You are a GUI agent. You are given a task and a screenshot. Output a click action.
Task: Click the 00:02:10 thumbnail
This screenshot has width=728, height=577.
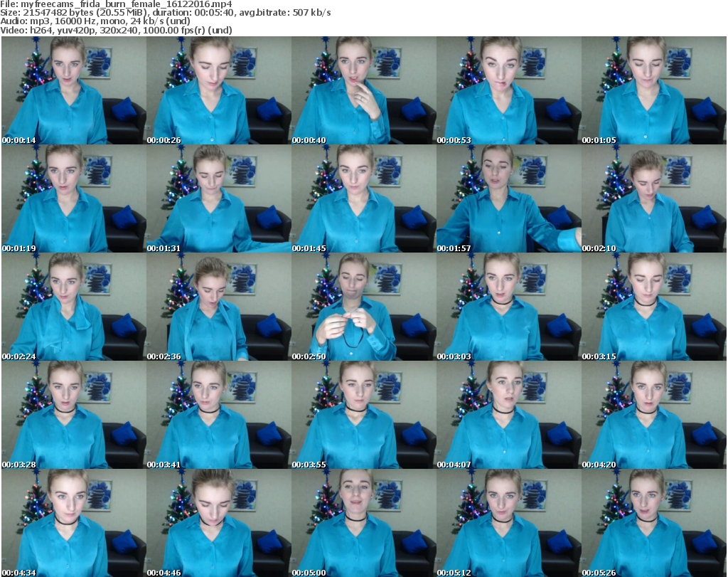[x=653, y=198]
